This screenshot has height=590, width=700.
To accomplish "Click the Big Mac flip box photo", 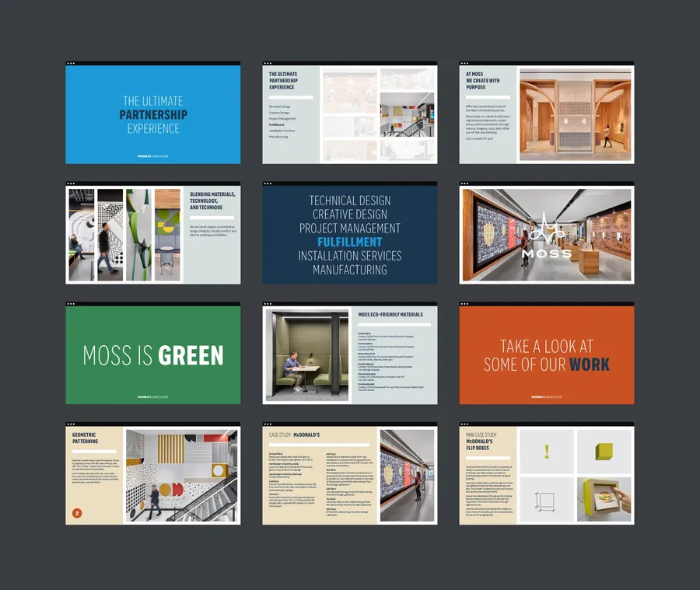I will tap(606, 497).
